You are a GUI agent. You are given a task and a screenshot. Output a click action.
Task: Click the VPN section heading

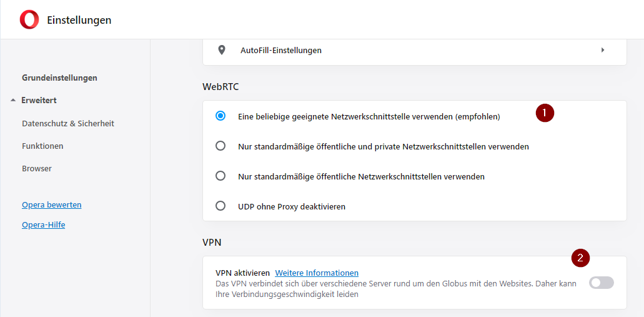212,243
